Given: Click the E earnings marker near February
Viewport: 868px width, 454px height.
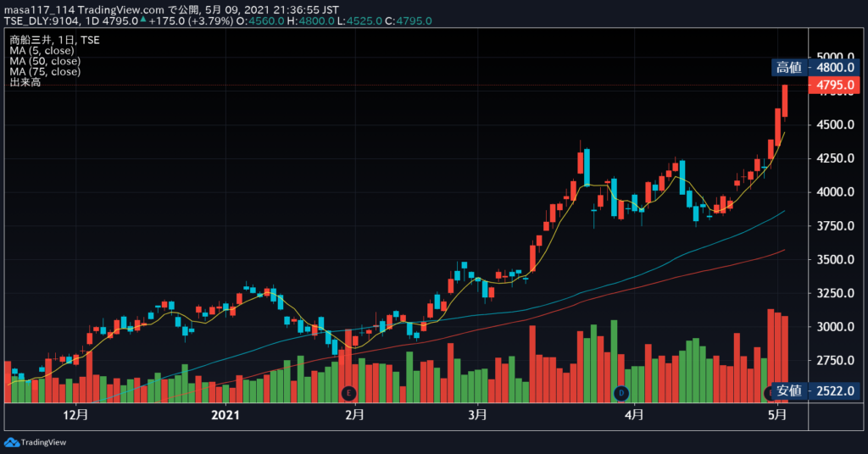Looking at the screenshot, I should 348,393.
